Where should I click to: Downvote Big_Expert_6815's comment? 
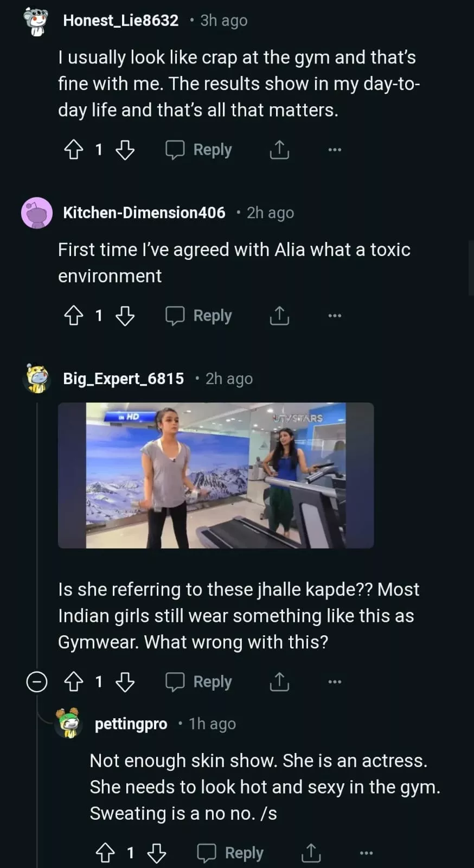125,682
